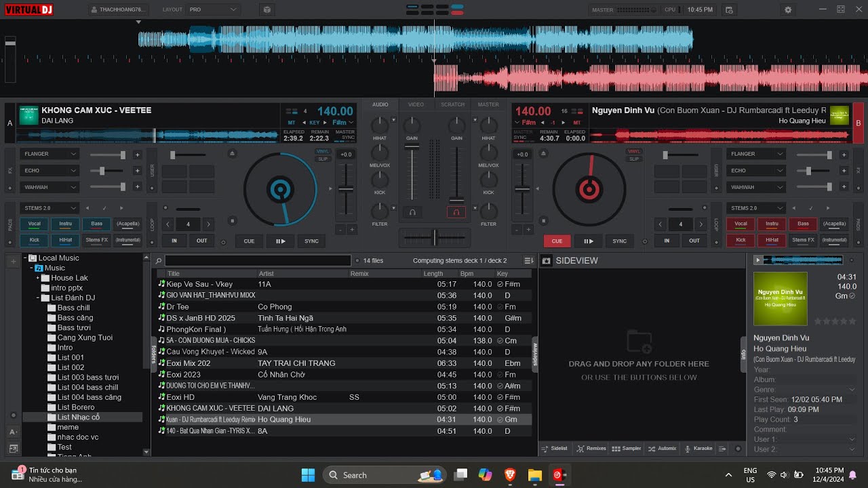The width and height of the screenshot is (868, 488).
Task: Switch to the SCRATCH mixer tab
Action: click(452, 104)
